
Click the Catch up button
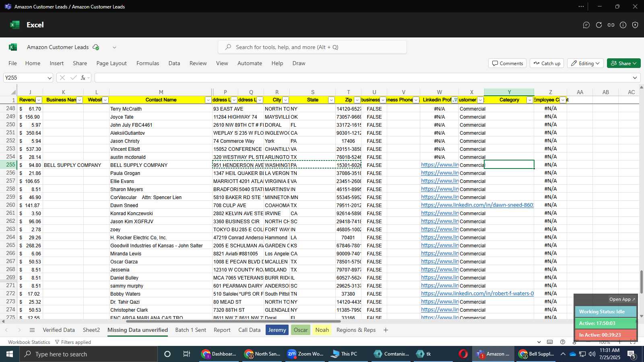point(547,63)
